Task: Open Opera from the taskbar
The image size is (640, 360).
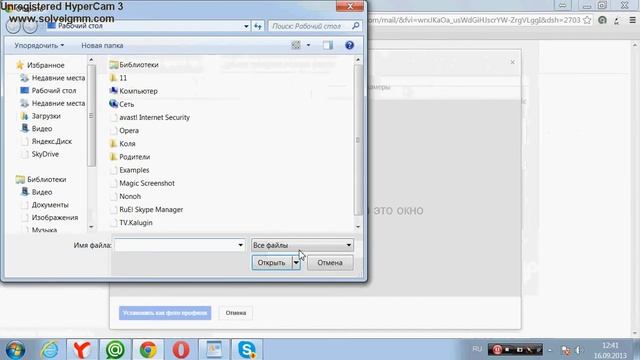Action: pos(181,350)
